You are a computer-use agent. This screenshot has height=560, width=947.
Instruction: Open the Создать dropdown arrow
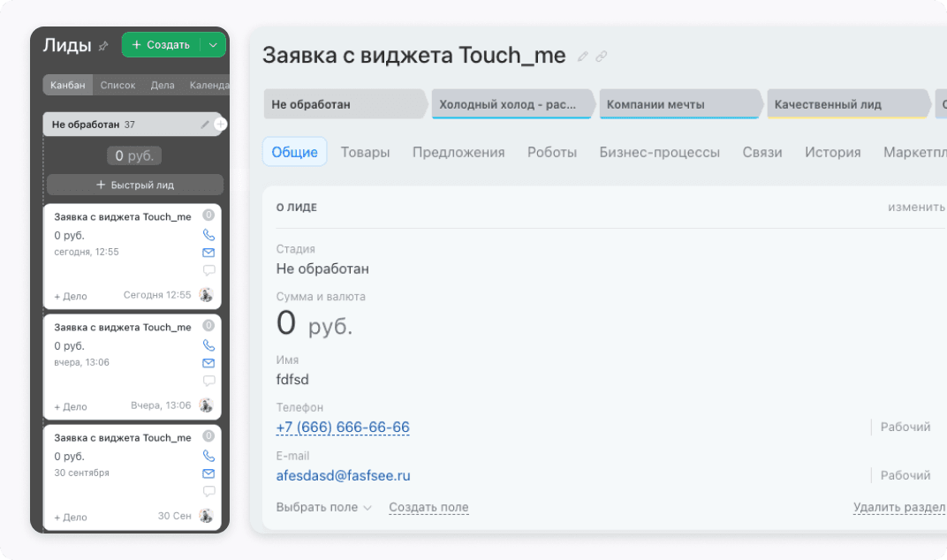213,45
